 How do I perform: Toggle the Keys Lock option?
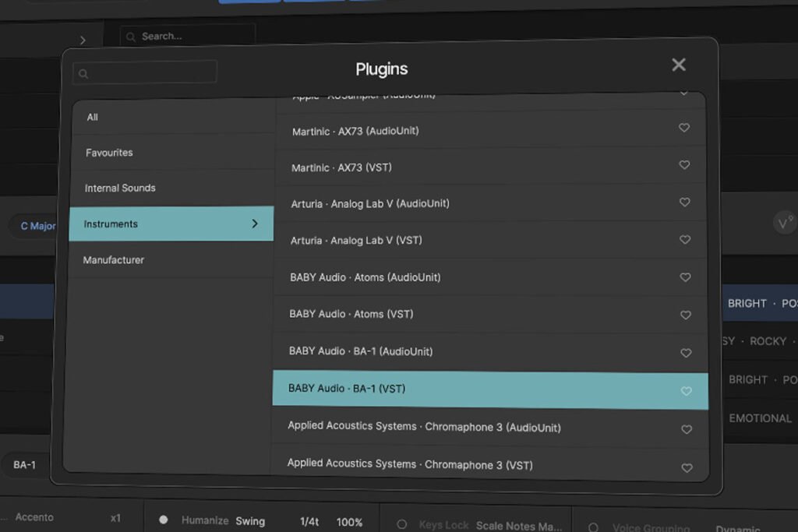402,524
